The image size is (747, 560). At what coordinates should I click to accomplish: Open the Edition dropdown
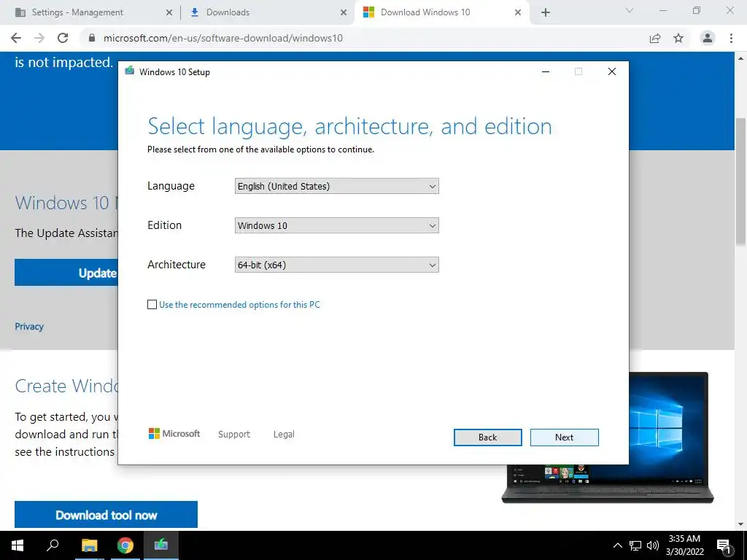click(337, 226)
